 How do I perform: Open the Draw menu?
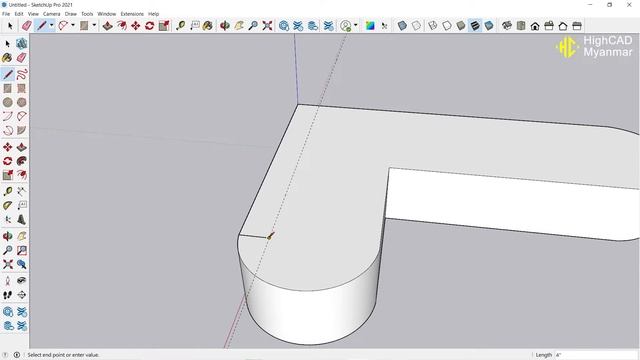(71, 14)
